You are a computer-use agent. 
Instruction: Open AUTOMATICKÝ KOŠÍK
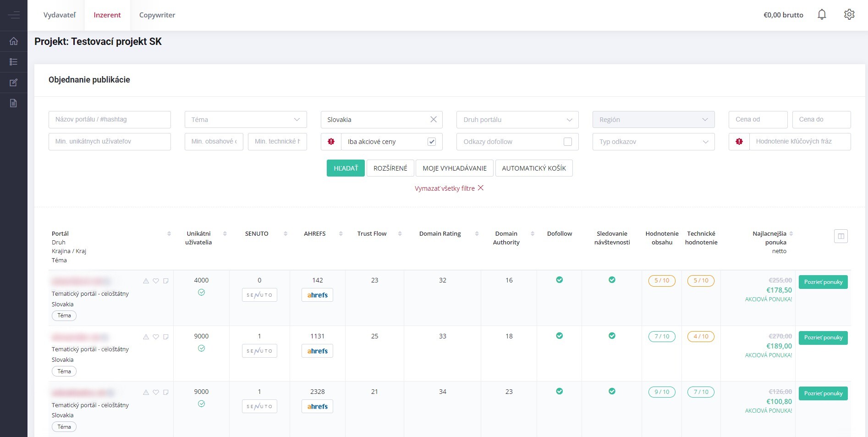point(534,168)
